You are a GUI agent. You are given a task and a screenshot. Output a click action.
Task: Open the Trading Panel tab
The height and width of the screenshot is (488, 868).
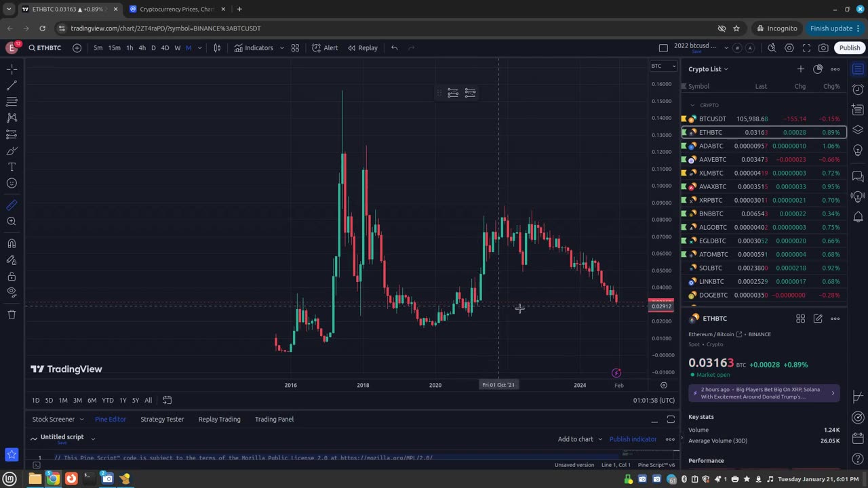[274, 420]
